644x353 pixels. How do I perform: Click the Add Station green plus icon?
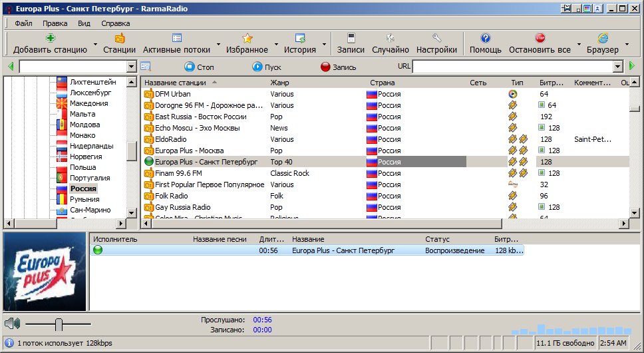[x=50, y=39]
